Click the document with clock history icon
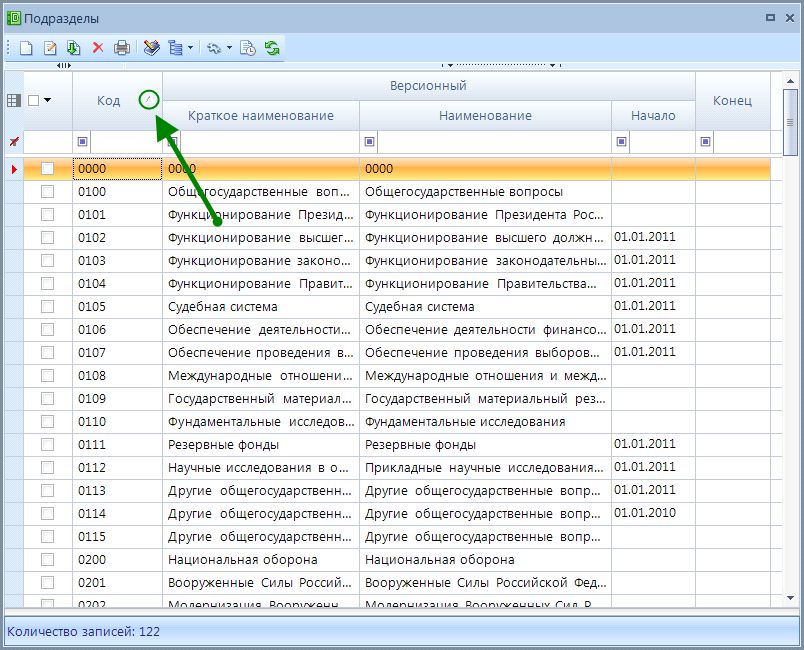The image size is (804, 650). tap(248, 47)
